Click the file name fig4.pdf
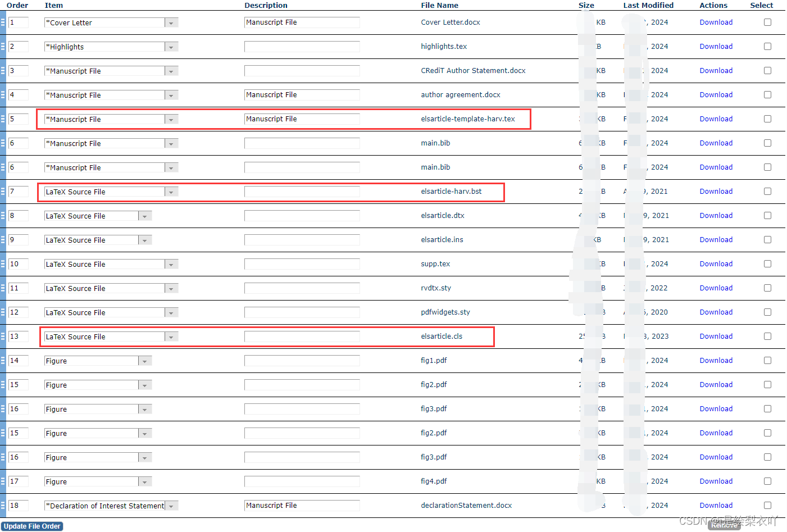 point(434,481)
